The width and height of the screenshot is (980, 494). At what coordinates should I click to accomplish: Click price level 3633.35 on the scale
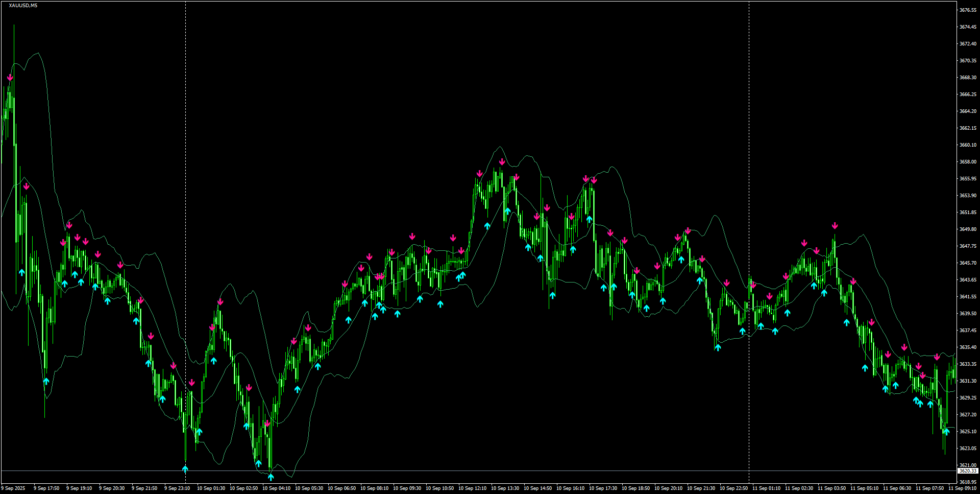click(968, 364)
